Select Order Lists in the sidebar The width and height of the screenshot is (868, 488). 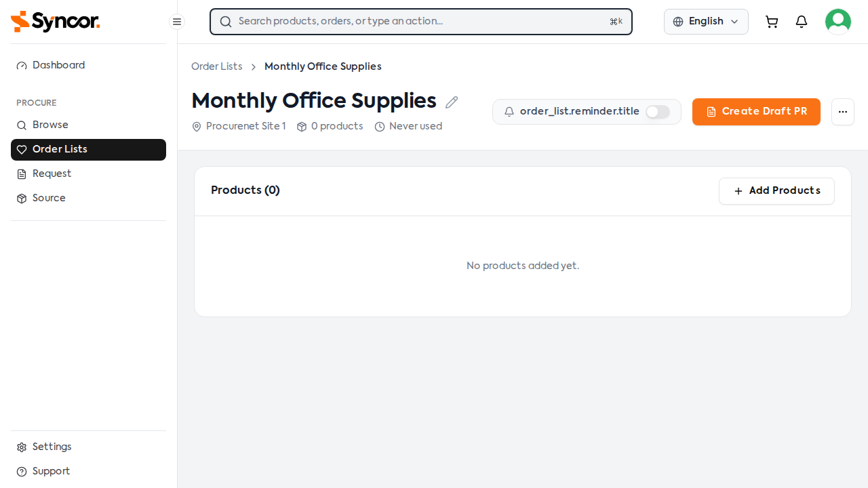tap(88, 150)
